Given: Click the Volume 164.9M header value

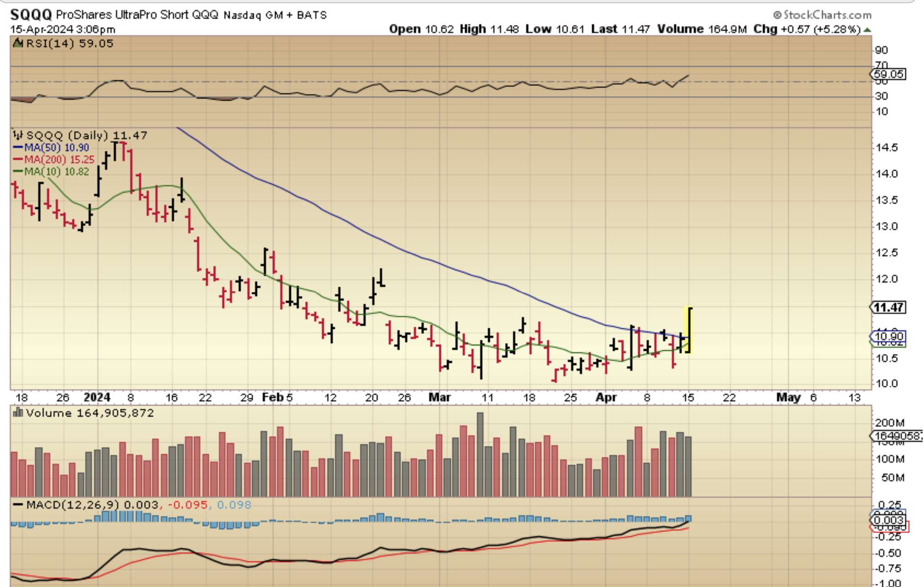Looking at the screenshot, I should pos(727,30).
